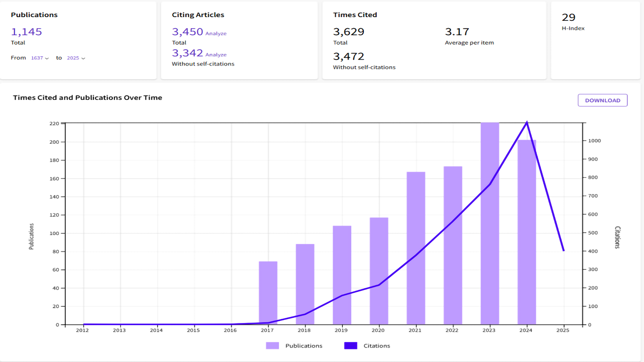The width and height of the screenshot is (644, 362).
Task: Toggle the Publications legend swatch
Action: [x=272, y=346]
